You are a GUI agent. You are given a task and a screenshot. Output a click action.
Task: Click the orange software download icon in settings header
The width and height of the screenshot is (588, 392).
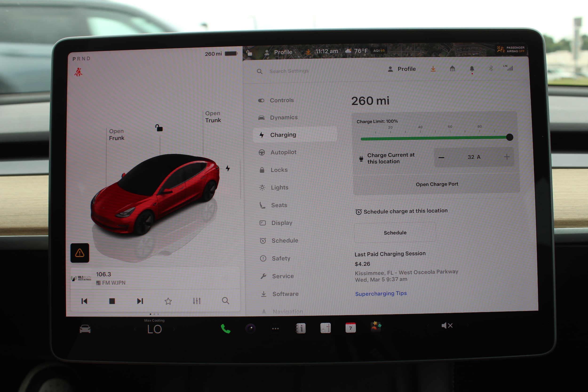(x=433, y=69)
